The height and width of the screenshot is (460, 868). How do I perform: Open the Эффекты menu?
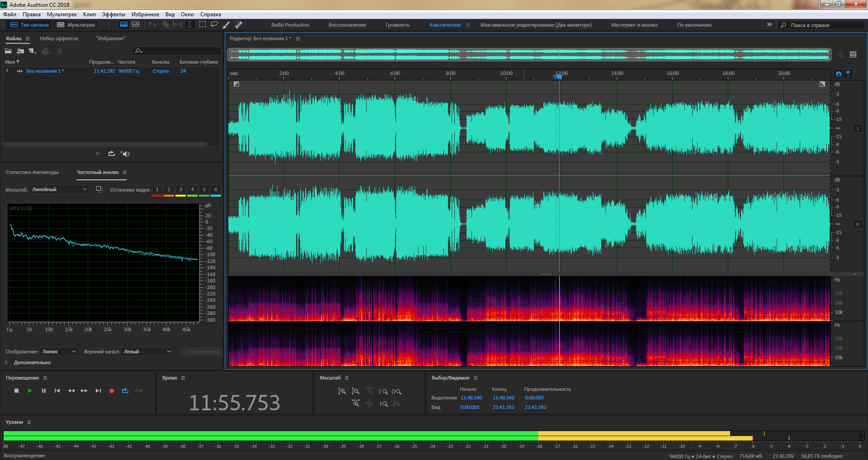click(113, 14)
